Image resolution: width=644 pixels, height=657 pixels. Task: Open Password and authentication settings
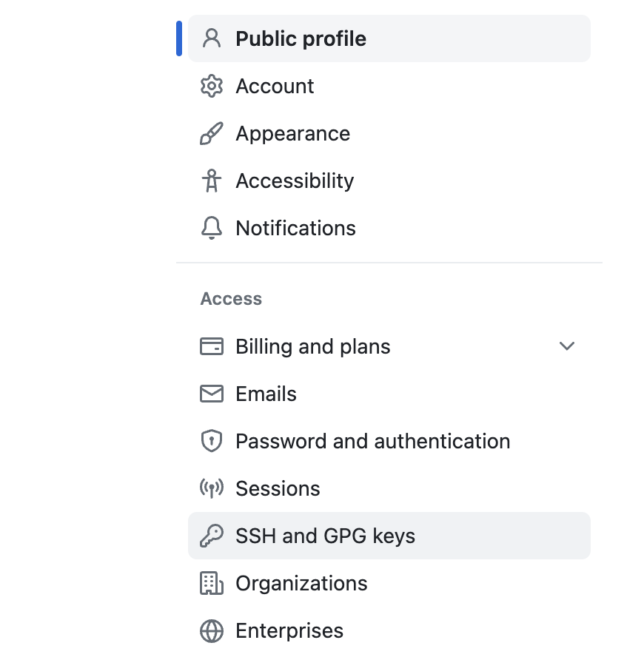(x=372, y=442)
